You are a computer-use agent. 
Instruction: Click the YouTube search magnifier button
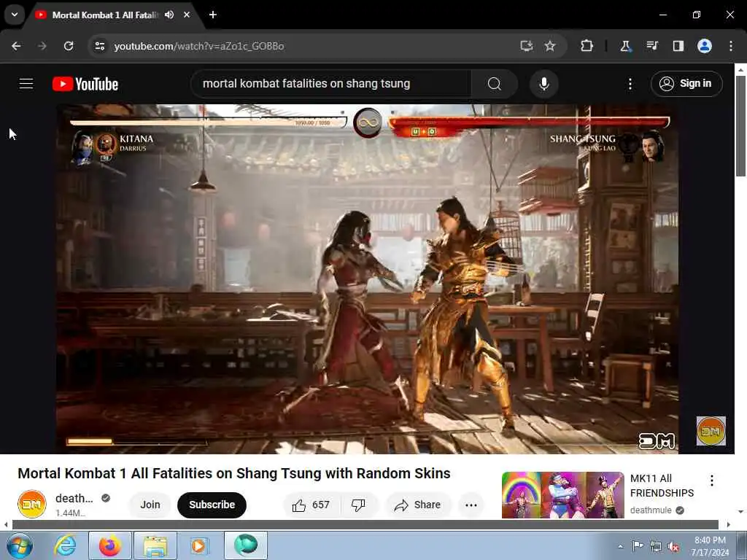(495, 84)
